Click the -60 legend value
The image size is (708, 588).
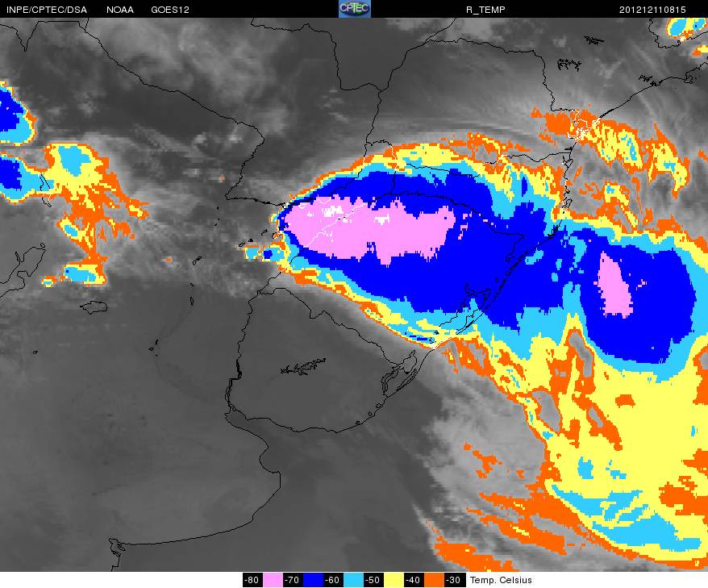333,580
